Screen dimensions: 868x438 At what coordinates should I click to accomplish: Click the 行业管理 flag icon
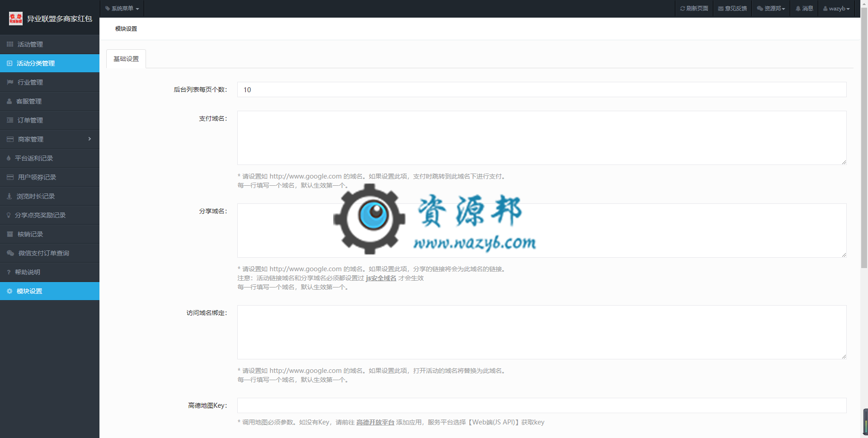(x=10, y=82)
